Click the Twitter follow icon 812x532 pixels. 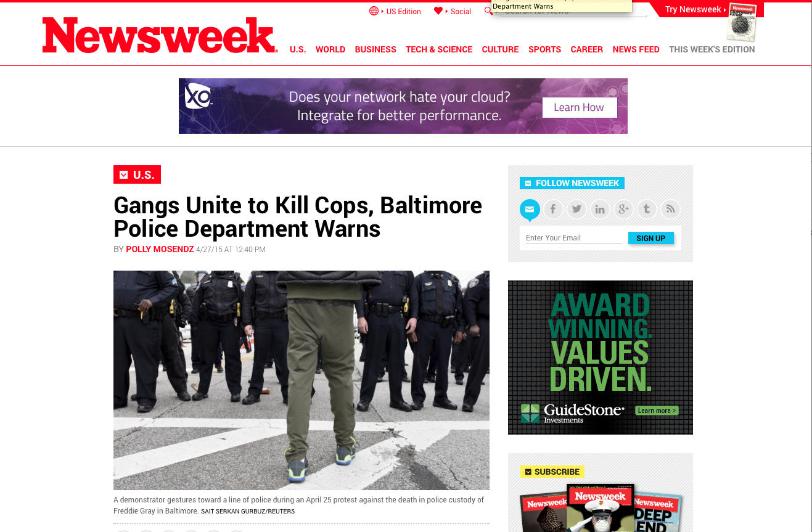click(x=576, y=210)
